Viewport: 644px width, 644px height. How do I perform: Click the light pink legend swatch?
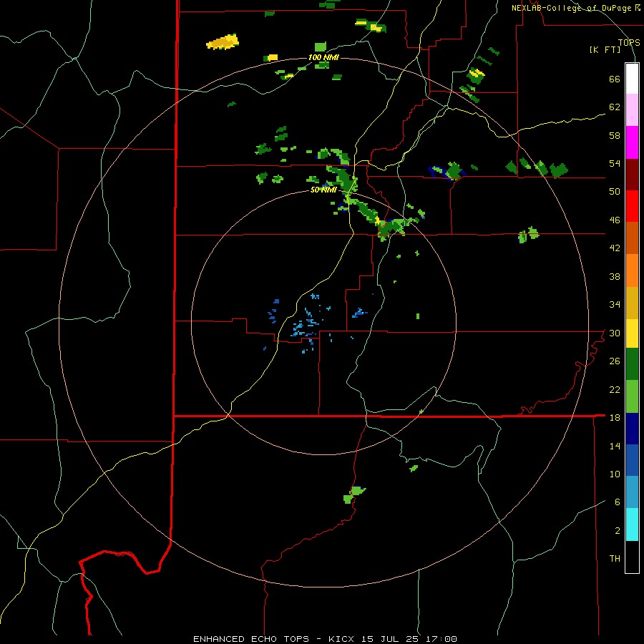tap(632, 109)
